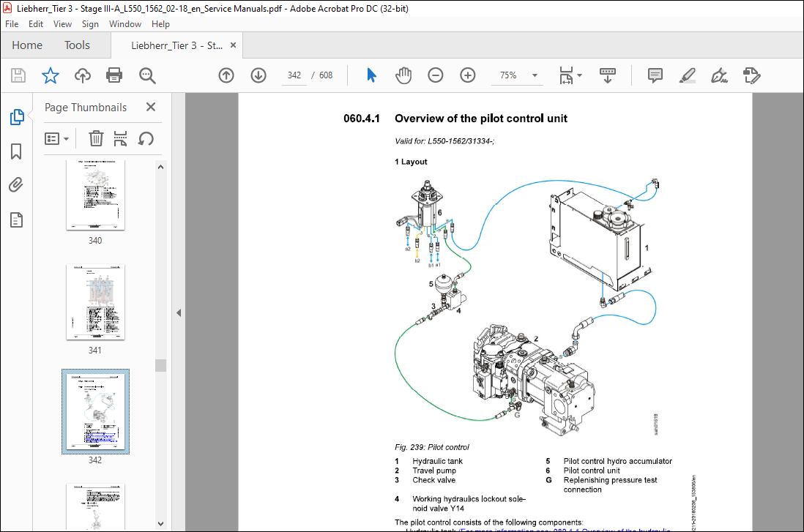Collapse the navigation pane with left triangle
The height and width of the screenshot is (532, 804).
pos(179,312)
